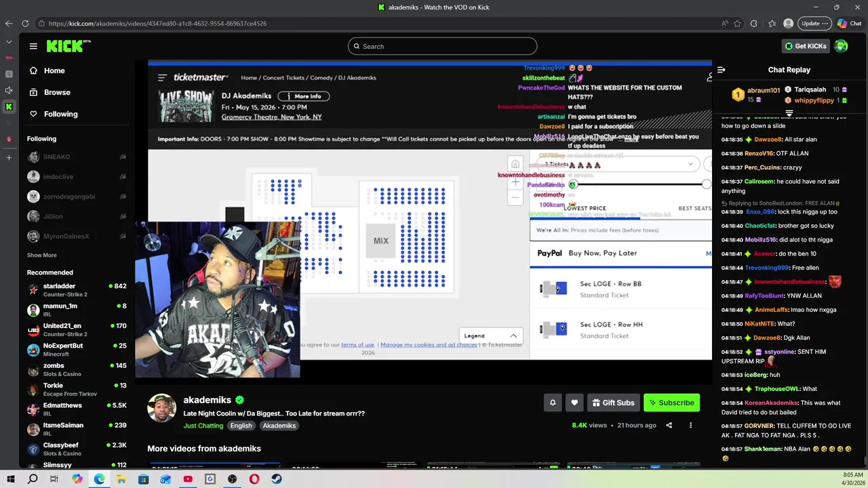Go to Home in Kick sidebar
Screen dimensions: 868x488
[54, 70]
